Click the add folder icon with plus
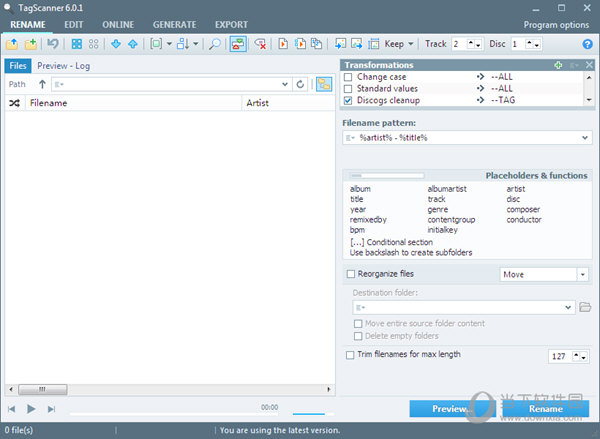This screenshot has width=600, height=439. tap(31, 44)
